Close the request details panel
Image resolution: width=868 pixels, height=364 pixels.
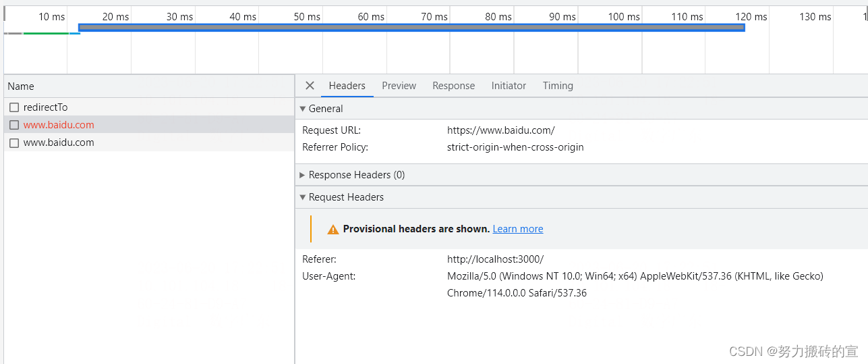click(310, 86)
